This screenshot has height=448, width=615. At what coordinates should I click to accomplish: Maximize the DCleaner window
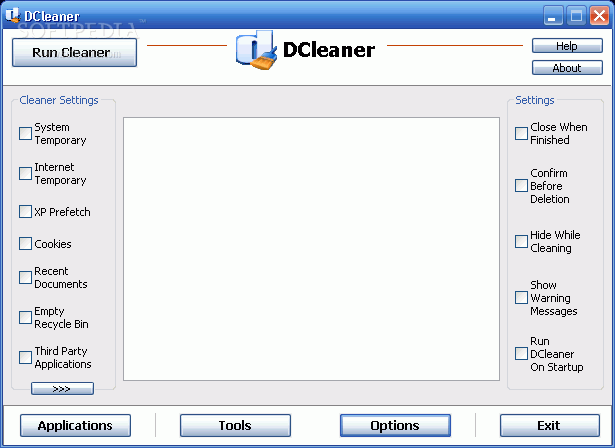577,16
